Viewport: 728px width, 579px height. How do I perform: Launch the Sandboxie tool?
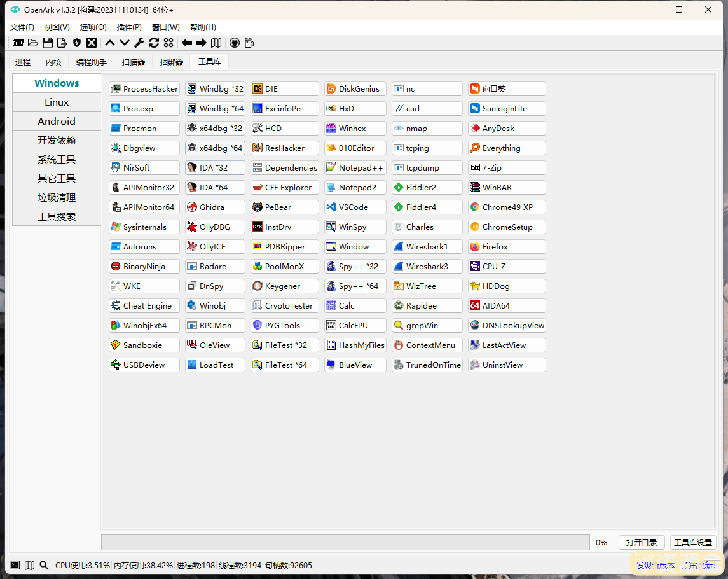(144, 345)
